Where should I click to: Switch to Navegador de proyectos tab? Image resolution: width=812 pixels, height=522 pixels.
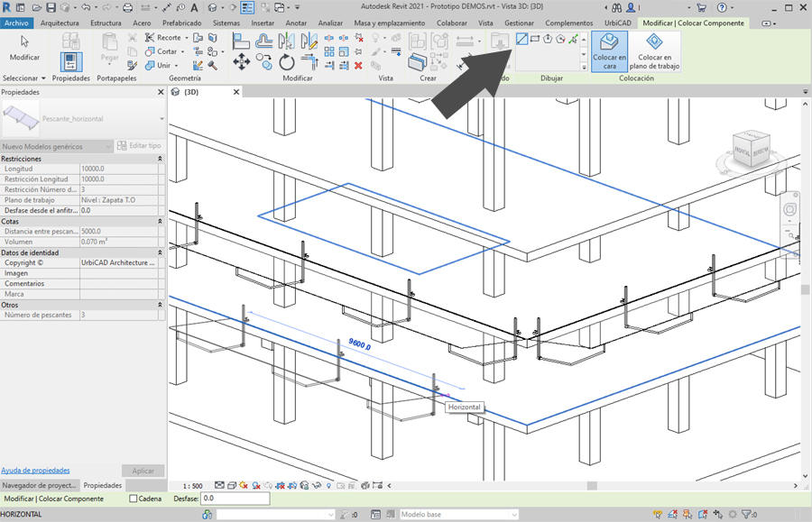(39, 485)
